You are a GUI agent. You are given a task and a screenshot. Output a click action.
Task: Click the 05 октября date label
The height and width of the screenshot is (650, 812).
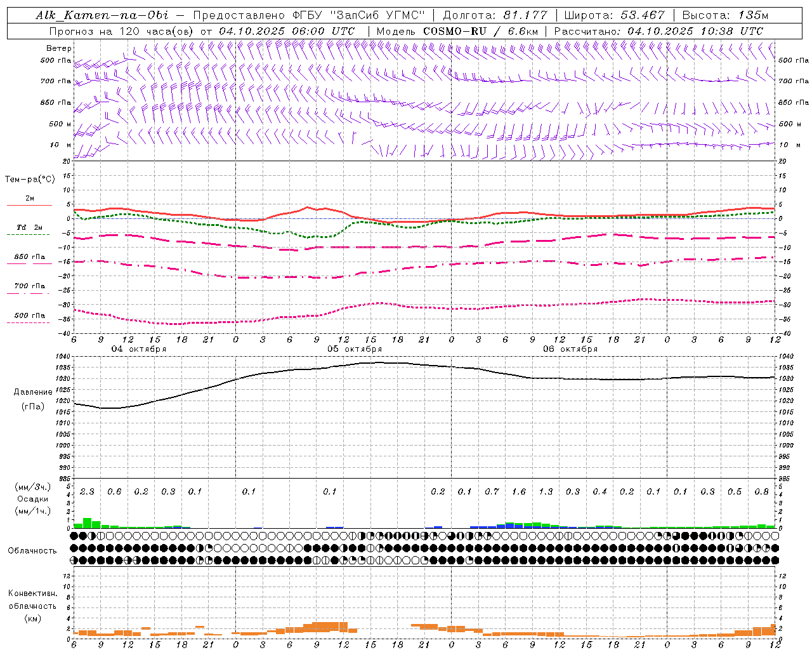[x=355, y=349]
